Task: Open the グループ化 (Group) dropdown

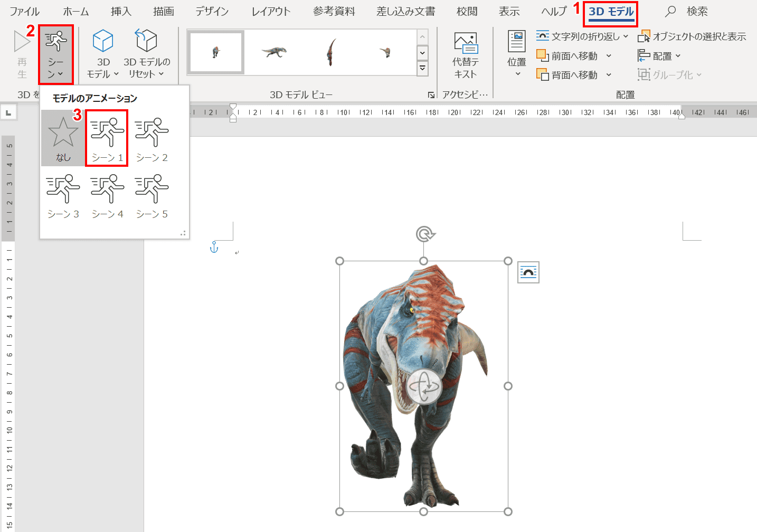Action: pyautogui.click(x=670, y=75)
